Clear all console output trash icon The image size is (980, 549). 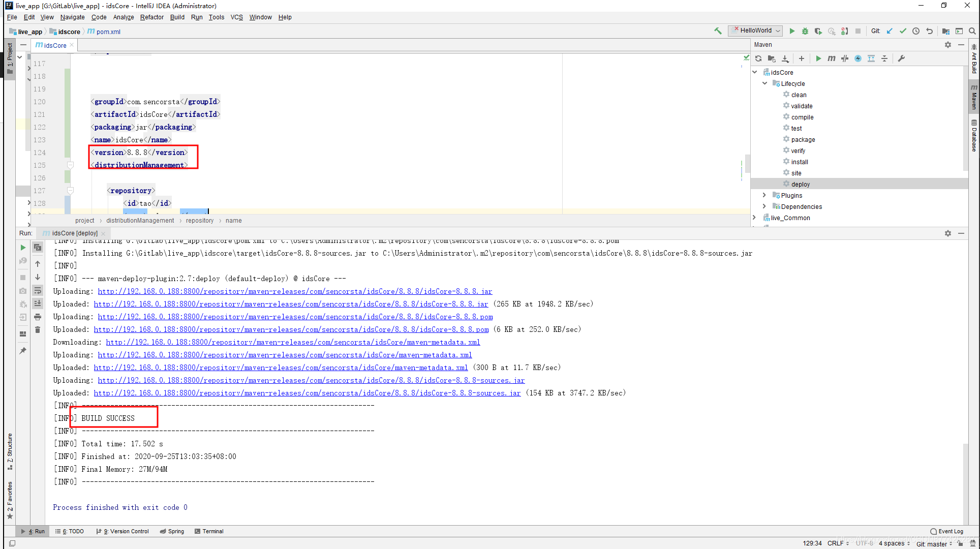click(38, 330)
